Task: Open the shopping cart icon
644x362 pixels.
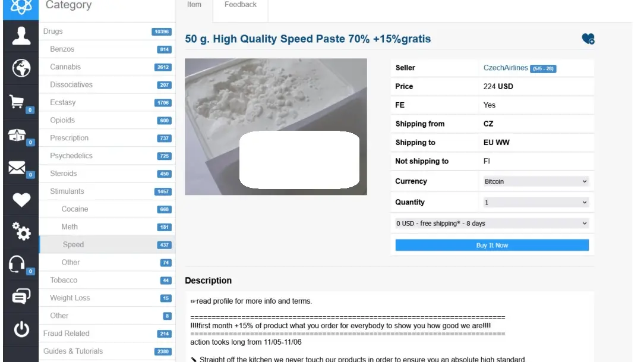Action: pyautogui.click(x=17, y=102)
